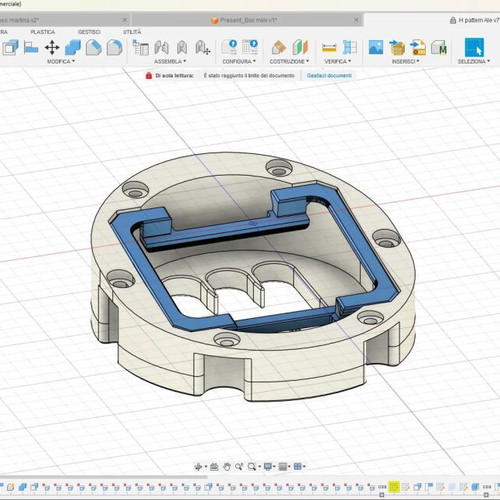The width and height of the screenshot is (500, 500).
Task: Click the highlighted yellow timeline feature marker
Action: [x=394, y=487]
